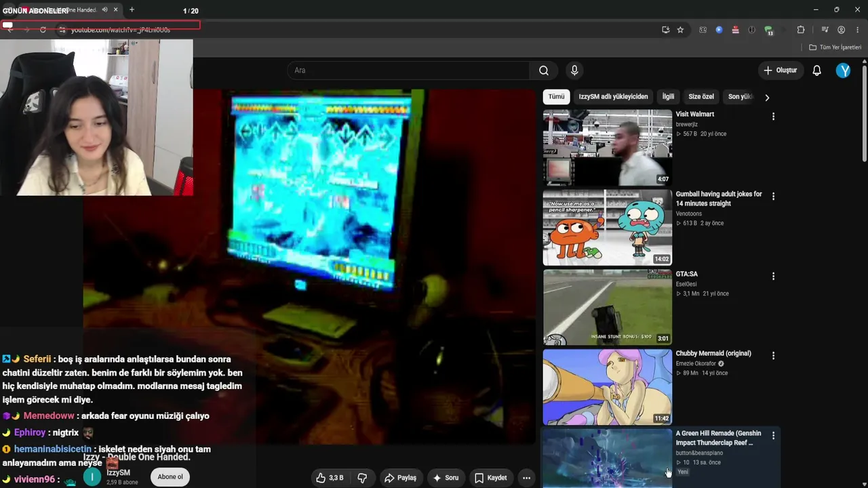The image size is (868, 488).
Task: Open the Venotoons channel name
Action: point(689,214)
